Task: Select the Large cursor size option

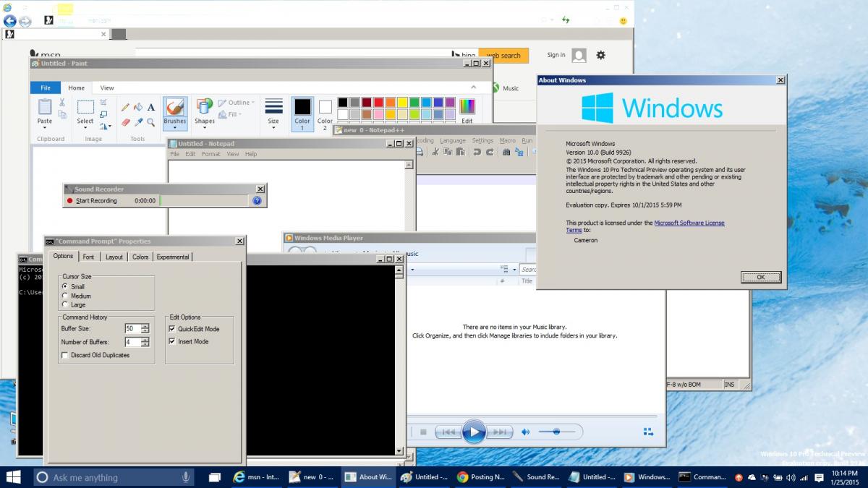Action: (66, 304)
